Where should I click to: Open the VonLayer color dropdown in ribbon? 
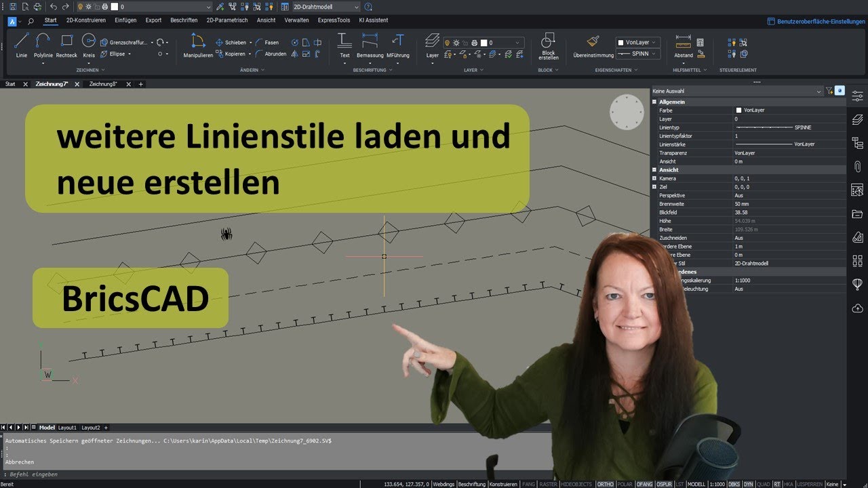click(637, 42)
